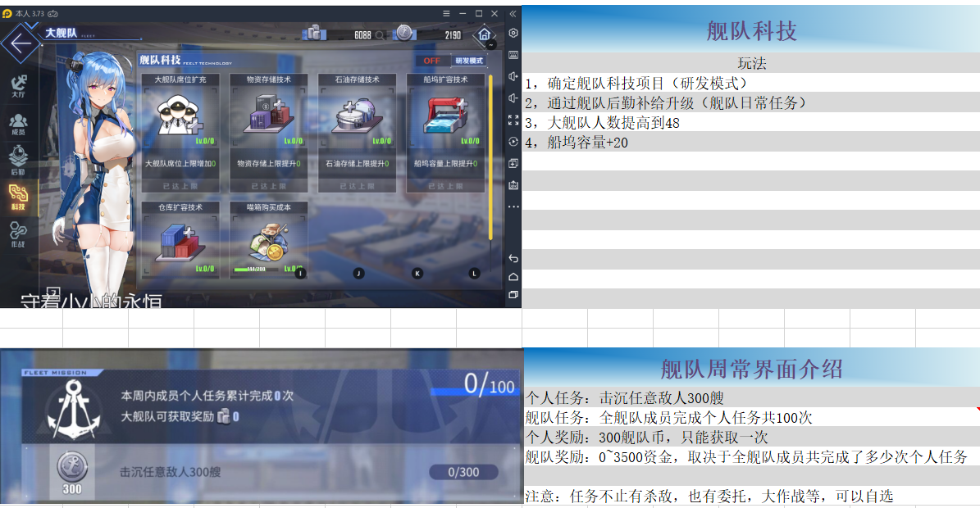Viewport: 980px width, 508px height.
Task: Click the screenshot capture sidebar icon
Action: click(x=513, y=184)
